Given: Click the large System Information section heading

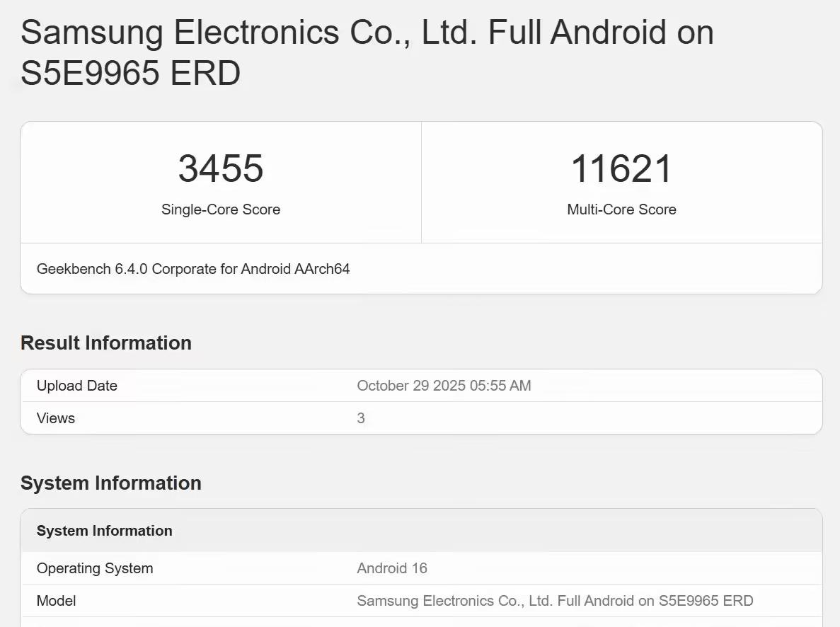Looking at the screenshot, I should [x=111, y=483].
